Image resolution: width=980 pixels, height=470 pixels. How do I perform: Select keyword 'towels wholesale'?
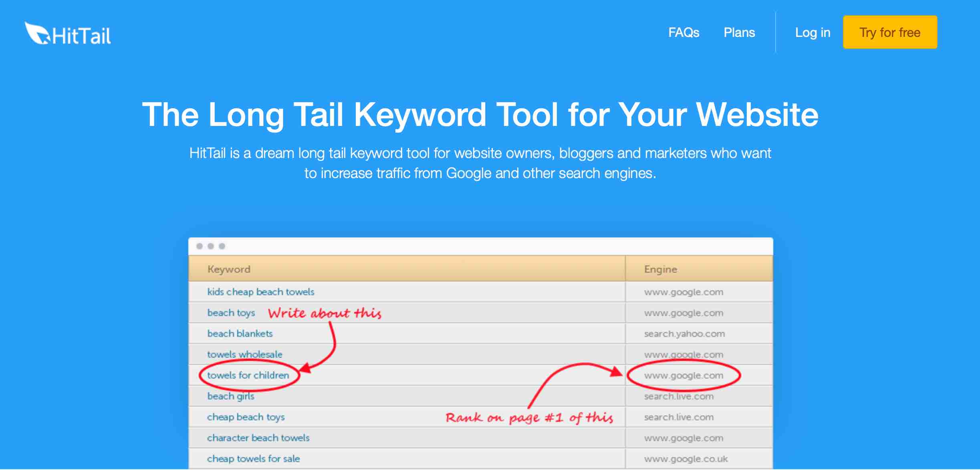click(x=244, y=355)
